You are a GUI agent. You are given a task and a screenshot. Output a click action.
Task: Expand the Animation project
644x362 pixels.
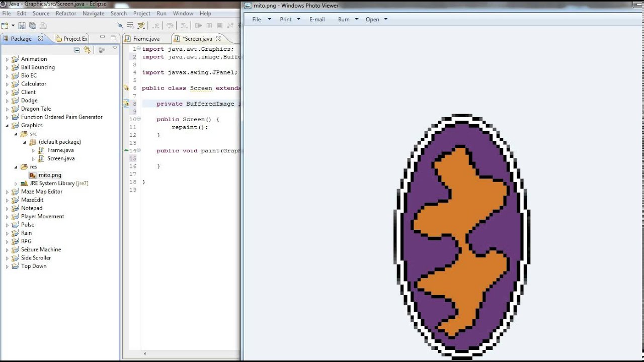7,59
